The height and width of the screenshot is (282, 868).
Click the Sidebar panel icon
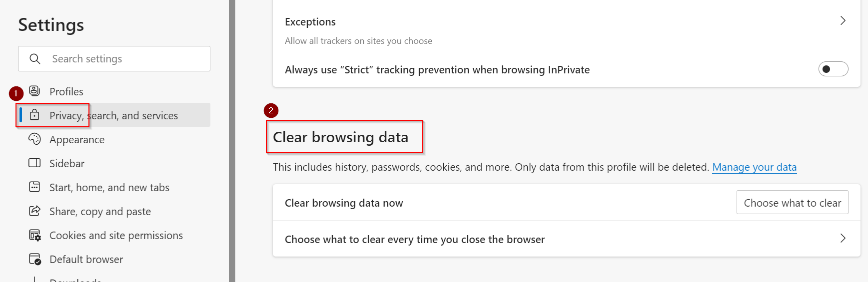coord(34,163)
